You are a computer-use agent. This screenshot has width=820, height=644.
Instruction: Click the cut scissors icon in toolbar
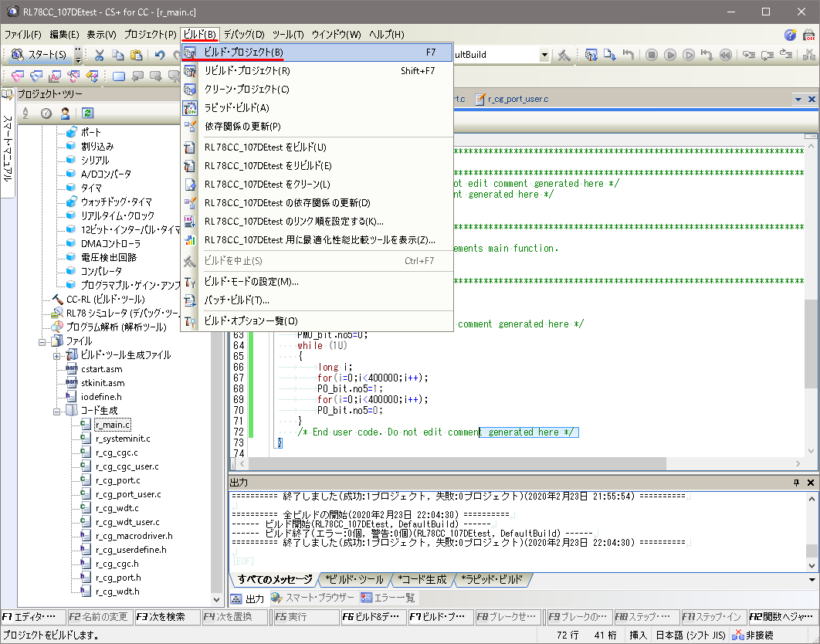tap(99, 55)
